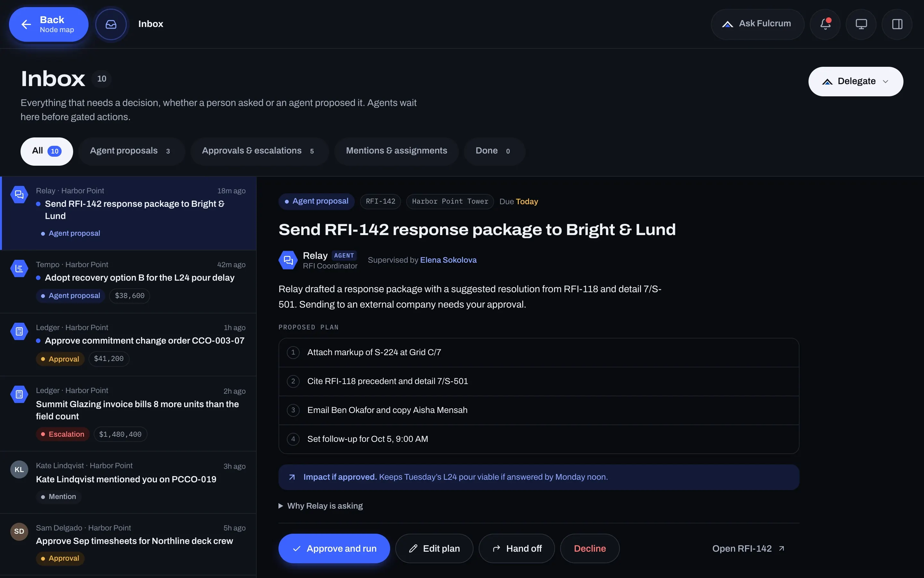The image size is (924, 578).
Task: Click the RFI-142 tag chip
Action: point(380,201)
